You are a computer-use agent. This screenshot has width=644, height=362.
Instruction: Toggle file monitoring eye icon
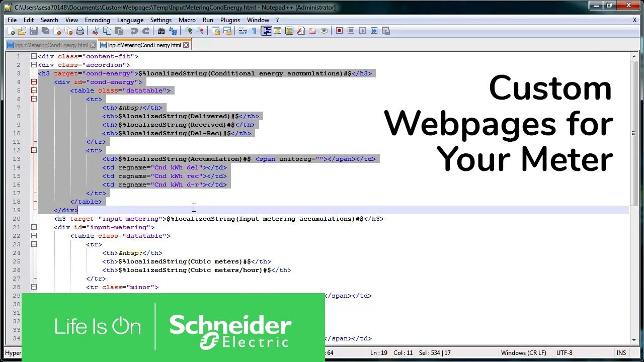pyautogui.click(x=324, y=31)
